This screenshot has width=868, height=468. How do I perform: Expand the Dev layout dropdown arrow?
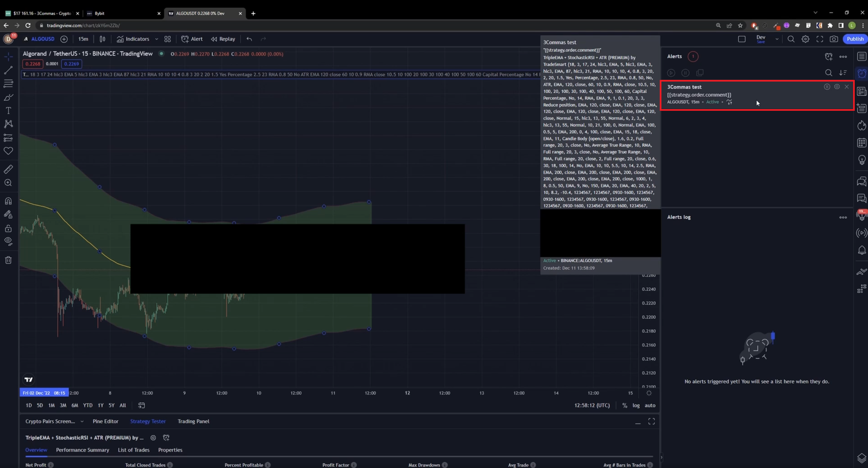(777, 39)
